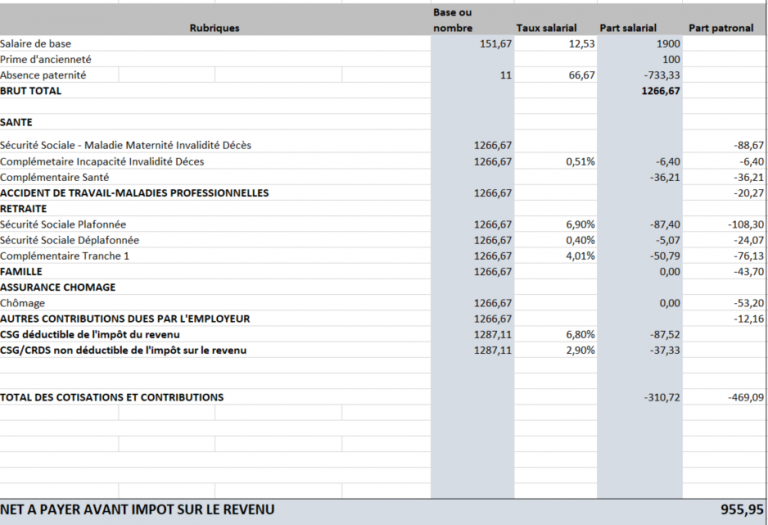Click the -733,33 absence deduction cell
768x525 pixels.
[x=663, y=75]
